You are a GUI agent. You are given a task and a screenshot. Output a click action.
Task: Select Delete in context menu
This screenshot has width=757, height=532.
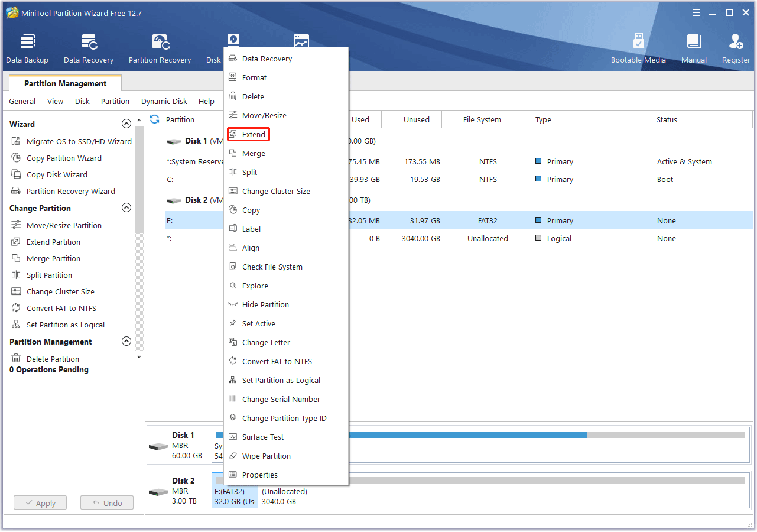click(x=286, y=96)
